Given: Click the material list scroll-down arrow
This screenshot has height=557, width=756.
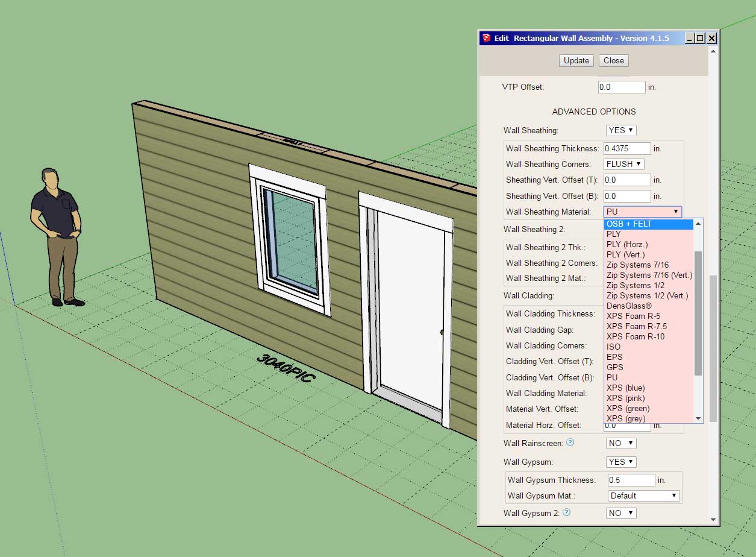Looking at the screenshot, I should (x=698, y=418).
